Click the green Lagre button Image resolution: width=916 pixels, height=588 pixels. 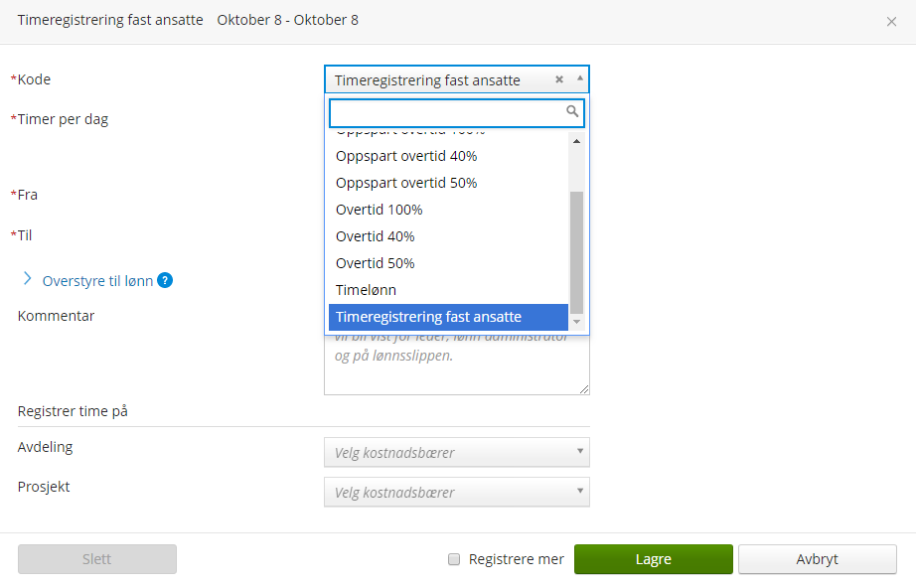(x=653, y=559)
